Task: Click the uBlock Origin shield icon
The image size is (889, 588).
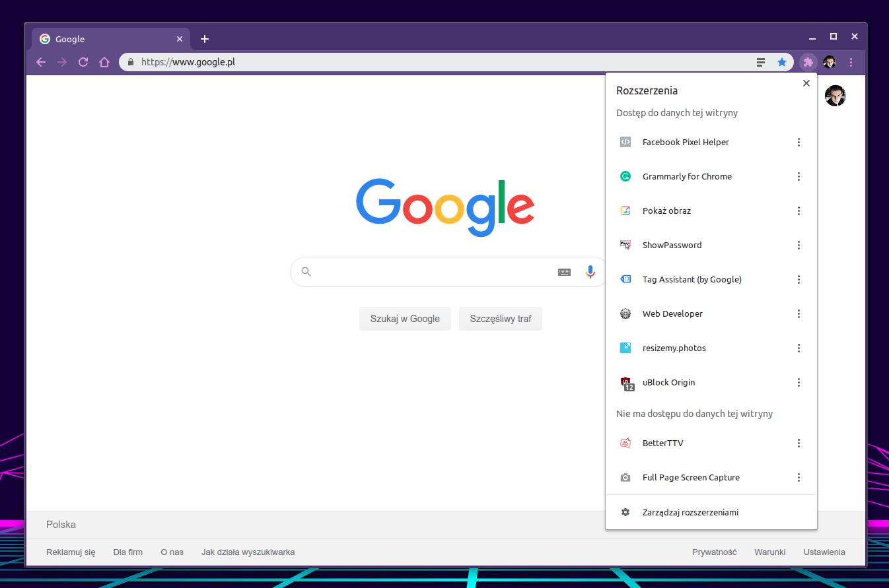Action: [626, 383]
